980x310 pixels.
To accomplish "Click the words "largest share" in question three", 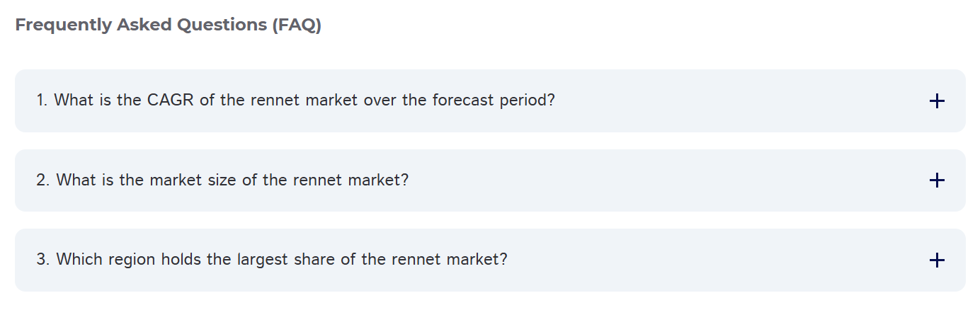I will click(286, 260).
